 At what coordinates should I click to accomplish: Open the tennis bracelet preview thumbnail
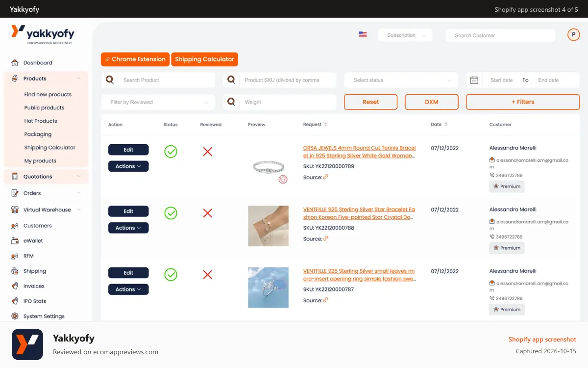(268, 167)
